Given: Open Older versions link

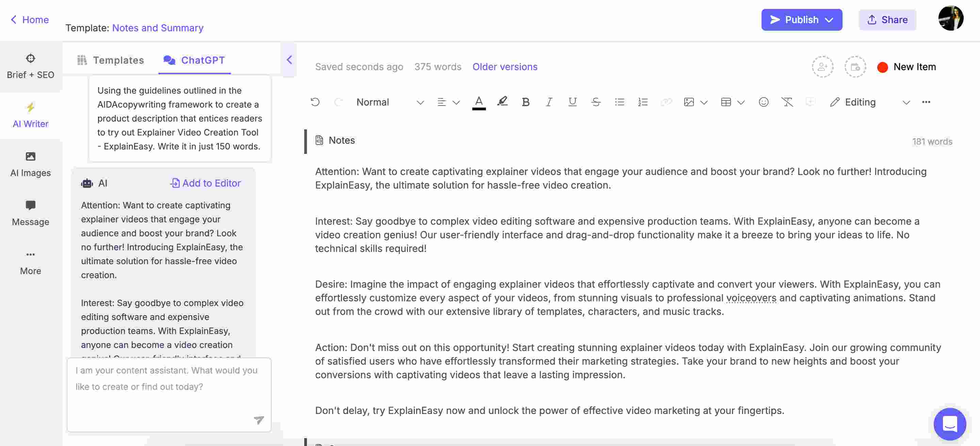Looking at the screenshot, I should coord(505,66).
